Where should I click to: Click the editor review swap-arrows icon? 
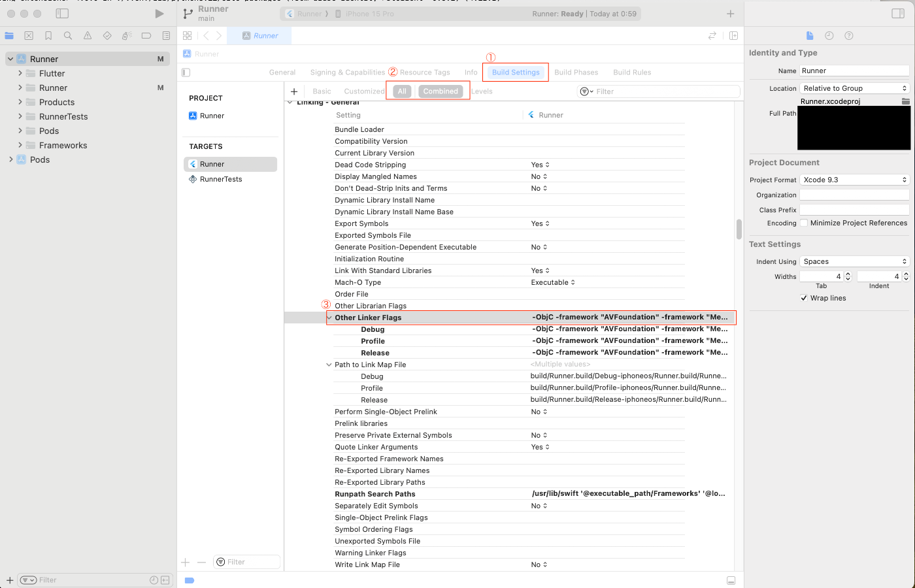pyautogui.click(x=712, y=36)
